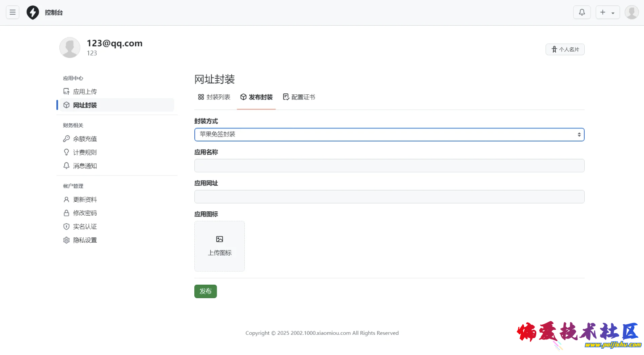The image size is (644, 355).
Task: Focus the 应用名称 input field
Action: [389, 165]
